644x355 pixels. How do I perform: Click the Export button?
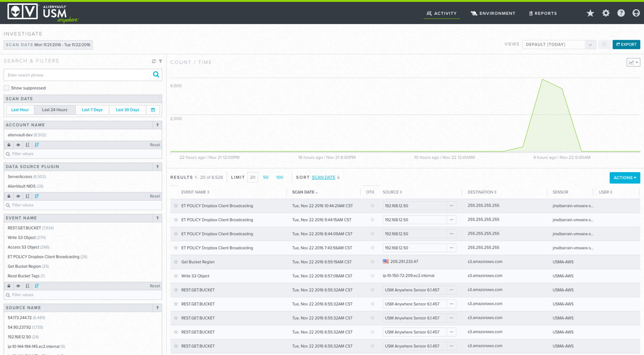coord(626,45)
